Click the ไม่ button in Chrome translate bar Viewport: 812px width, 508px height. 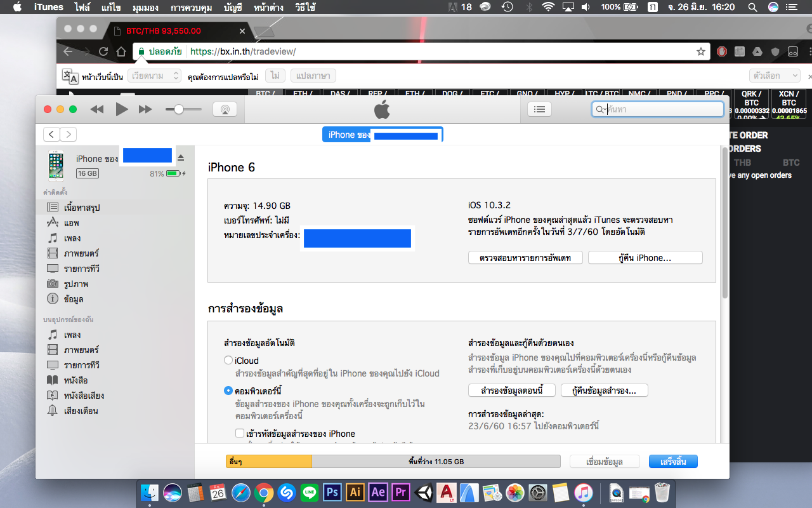[x=275, y=76]
